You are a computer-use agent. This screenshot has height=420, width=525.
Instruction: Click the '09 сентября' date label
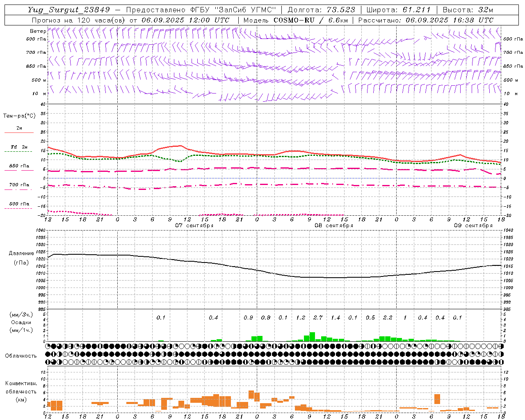473,226
